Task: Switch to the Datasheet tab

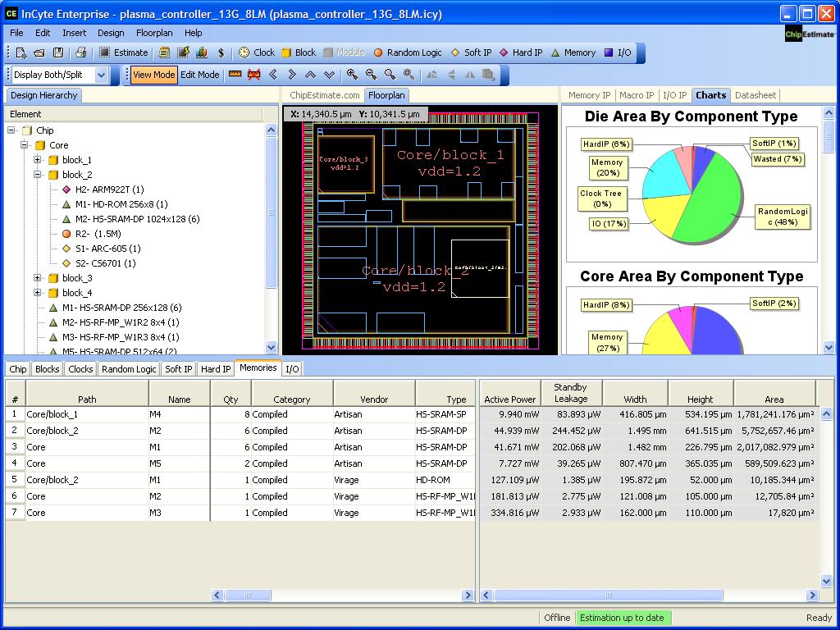Action: [x=756, y=95]
